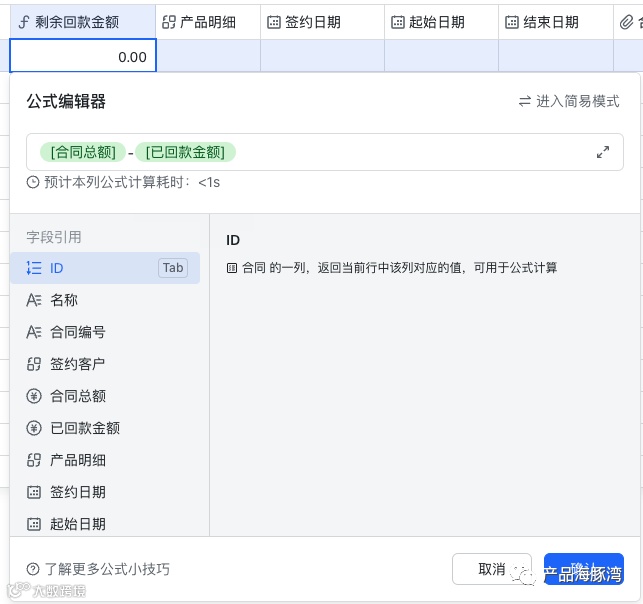
Task: Select the 签约客户 field reference
Action: pyautogui.click(x=105, y=364)
